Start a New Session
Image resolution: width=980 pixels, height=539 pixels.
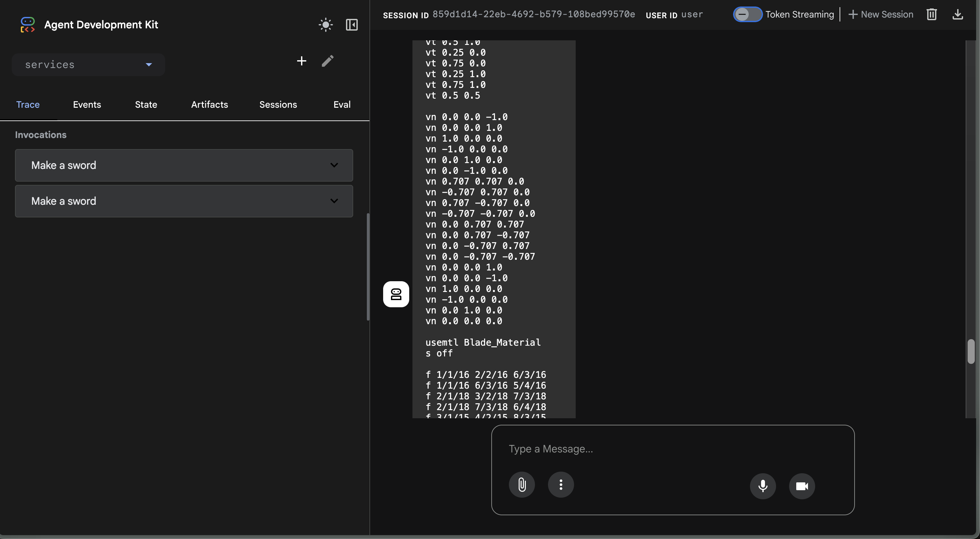(881, 14)
